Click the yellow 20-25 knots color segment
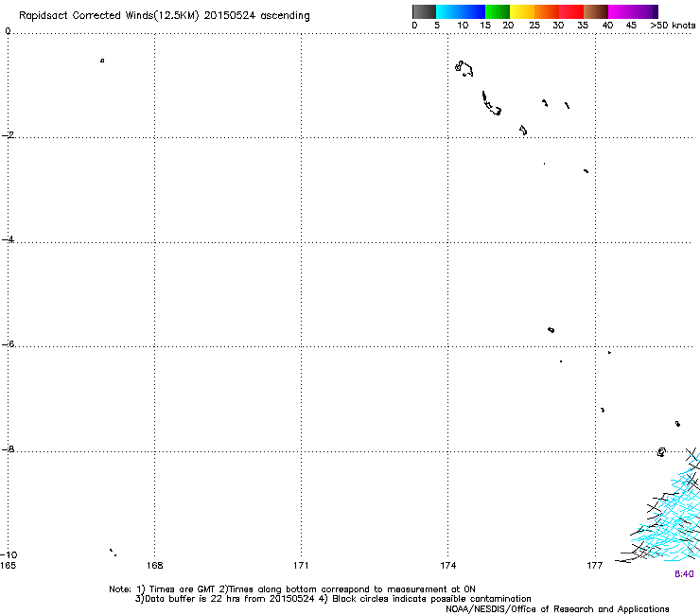This screenshot has height=615, width=700. 522,11
